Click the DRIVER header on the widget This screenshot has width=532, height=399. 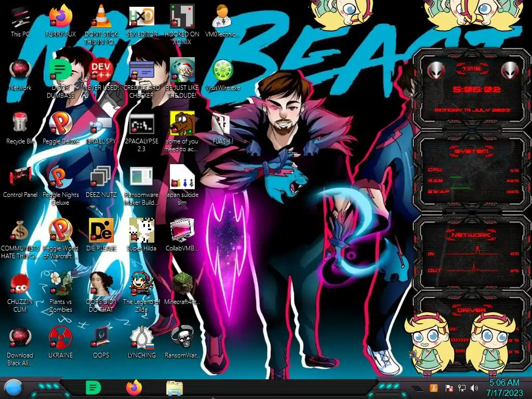[x=472, y=310]
